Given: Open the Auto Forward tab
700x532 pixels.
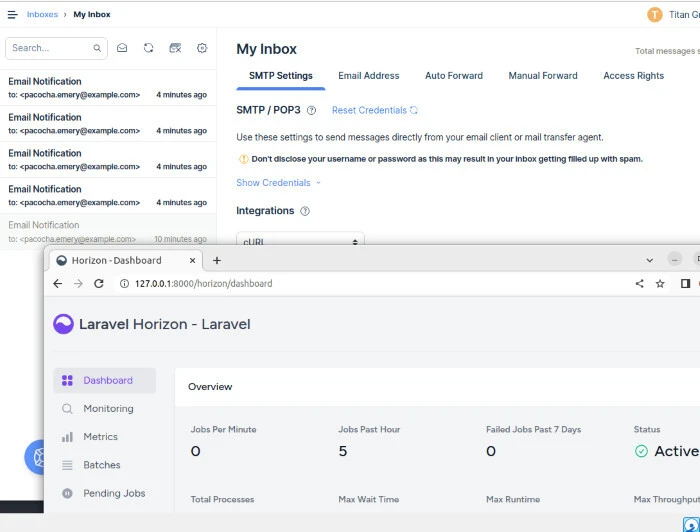Looking at the screenshot, I should 454,76.
